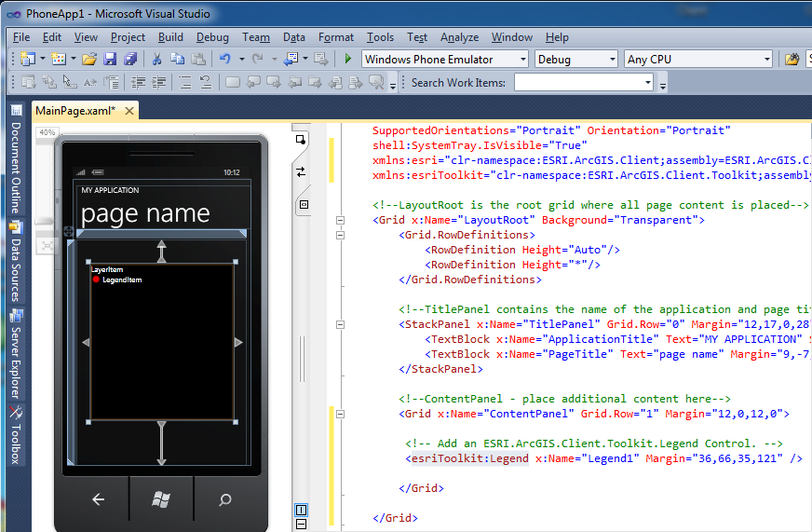Click the New Project toolbar icon
The height and width of the screenshot is (532, 812).
(x=28, y=59)
